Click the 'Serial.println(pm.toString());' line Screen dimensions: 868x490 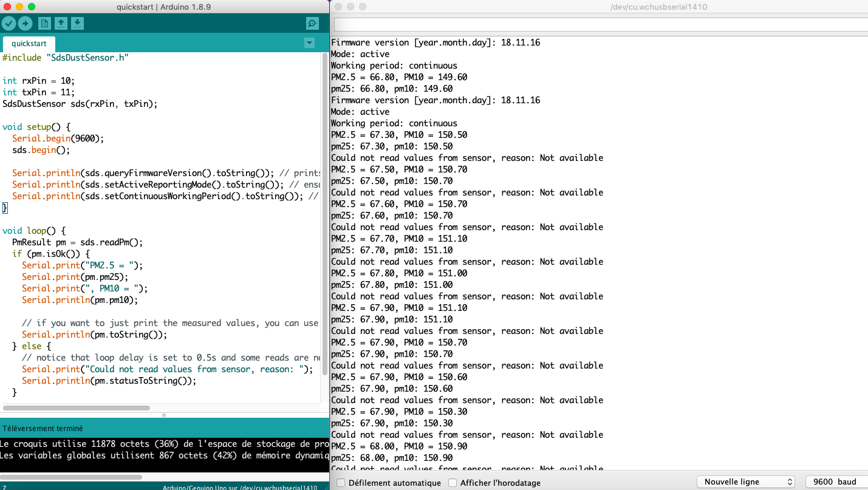(x=95, y=335)
